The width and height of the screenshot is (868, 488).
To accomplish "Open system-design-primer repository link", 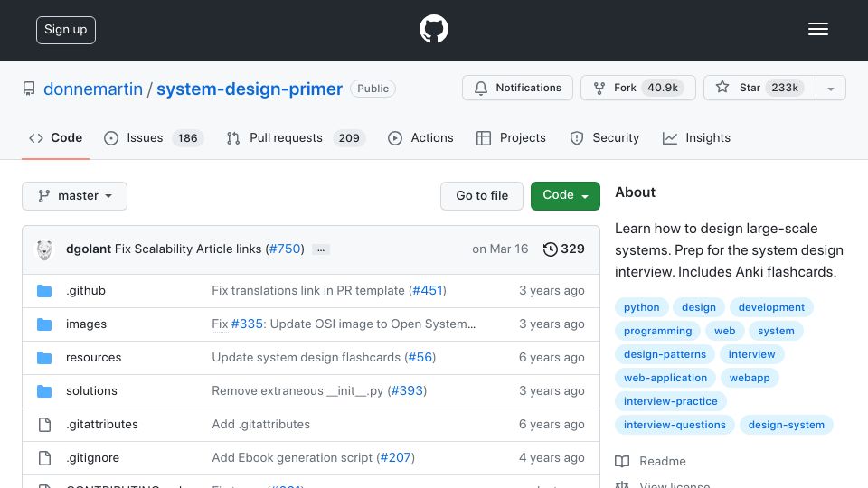I will (250, 89).
